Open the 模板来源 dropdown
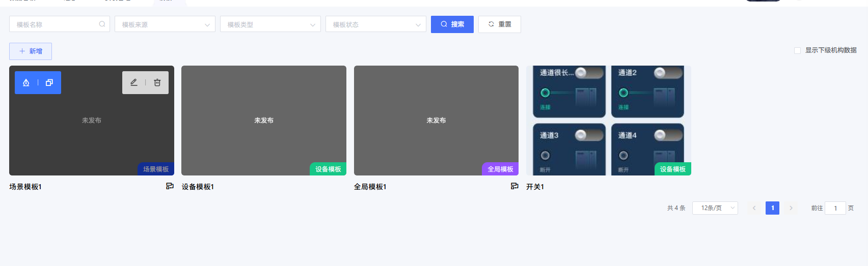Screen dimensions: 868x266 tap(165, 24)
